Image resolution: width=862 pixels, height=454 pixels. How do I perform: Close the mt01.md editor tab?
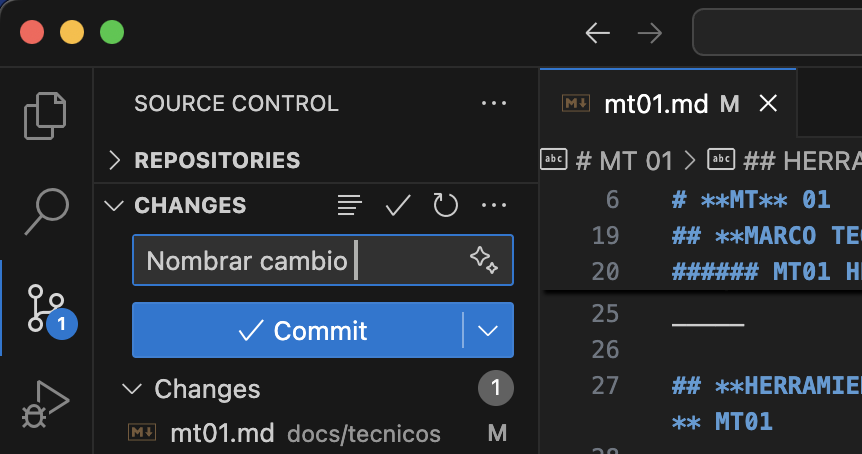tap(768, 103)
